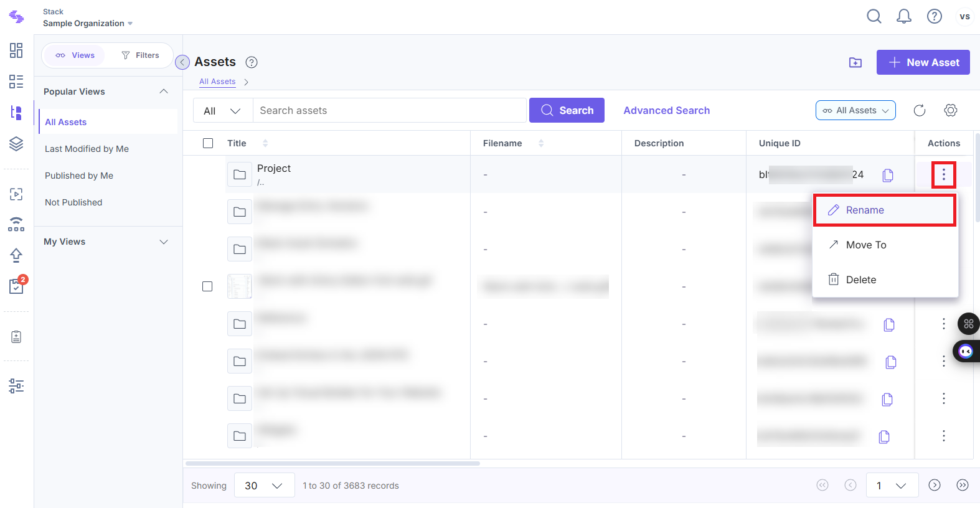This screenshot has height=508, width=980.
Task: Click the All Assets breadcrumb link
Action: click(217, 82)
